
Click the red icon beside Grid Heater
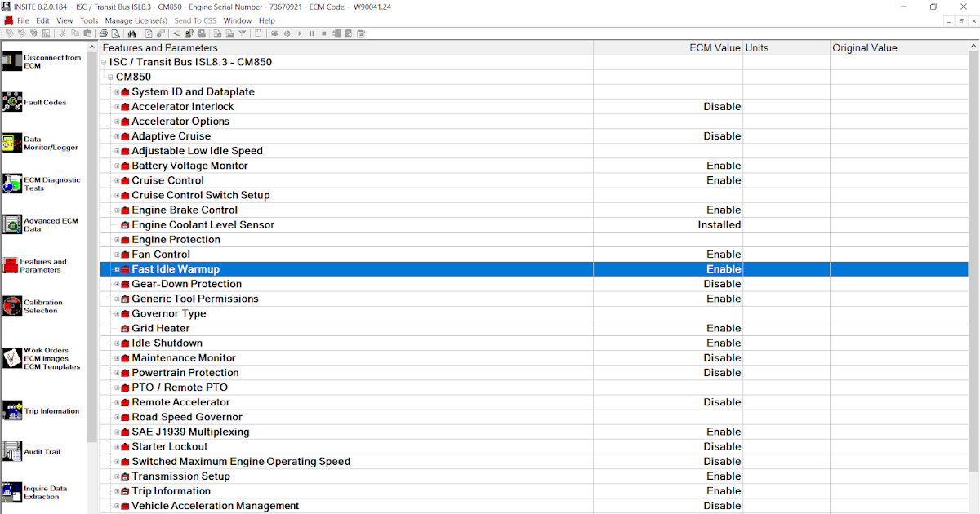125,329
